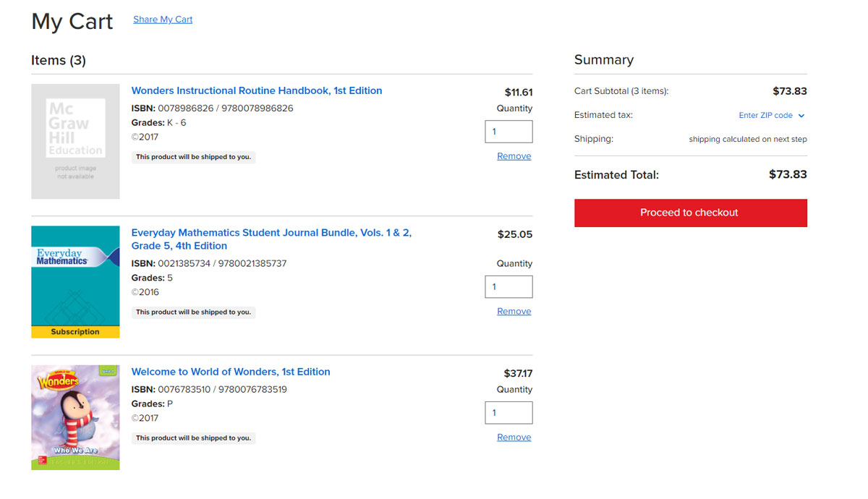Open the Welcome to World of Wonders link

coord(231,371)
